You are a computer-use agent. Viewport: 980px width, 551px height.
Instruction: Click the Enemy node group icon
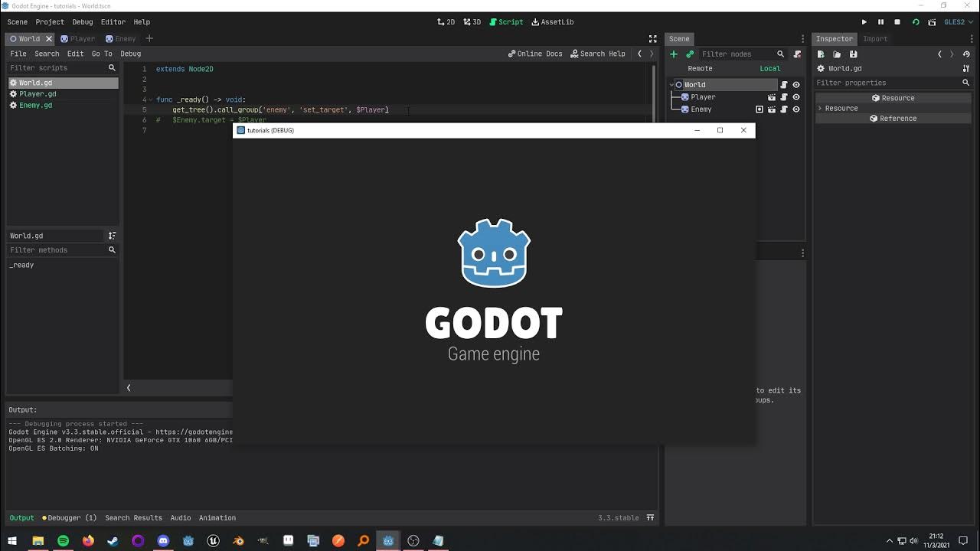point(759,109)
